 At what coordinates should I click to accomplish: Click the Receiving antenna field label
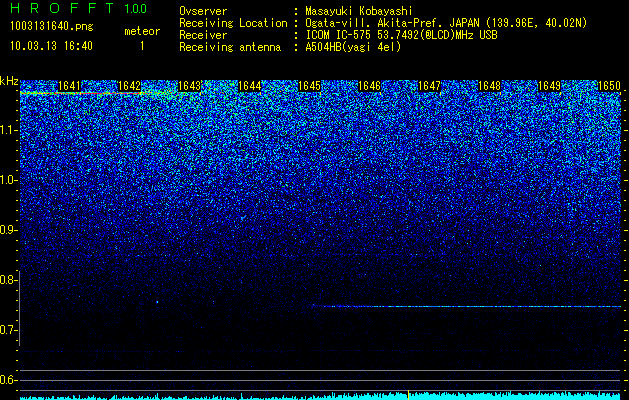230,47
